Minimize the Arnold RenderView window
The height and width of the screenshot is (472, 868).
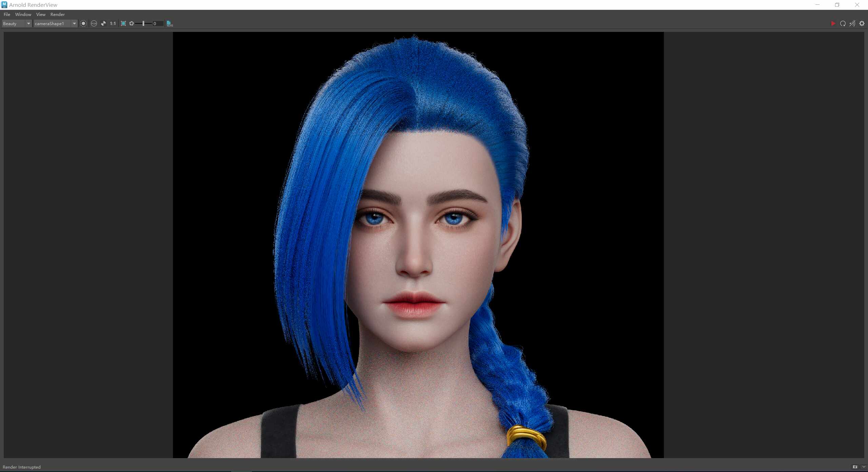coord(817,5)
